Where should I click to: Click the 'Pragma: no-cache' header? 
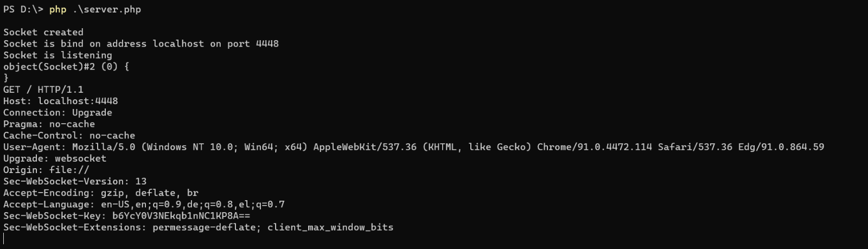[49, 124]
